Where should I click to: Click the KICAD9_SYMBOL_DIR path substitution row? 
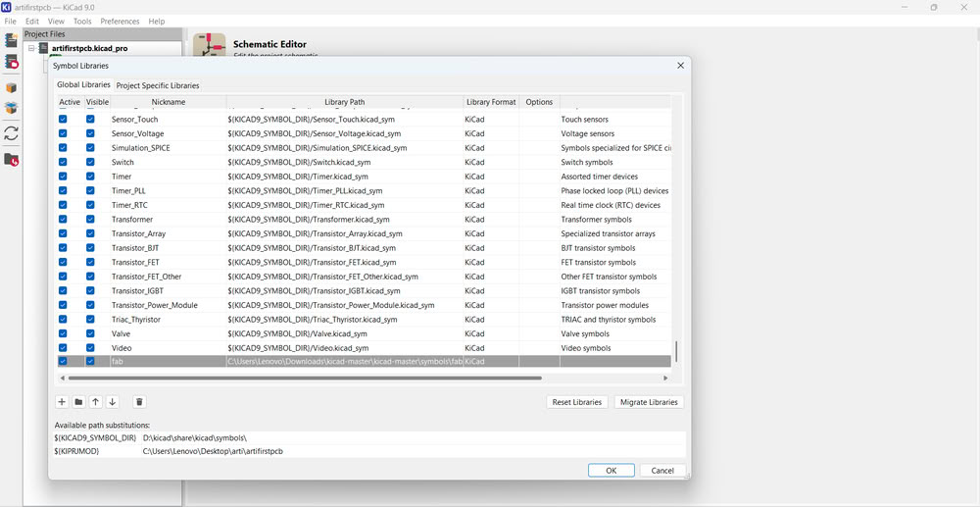point(369,438)
